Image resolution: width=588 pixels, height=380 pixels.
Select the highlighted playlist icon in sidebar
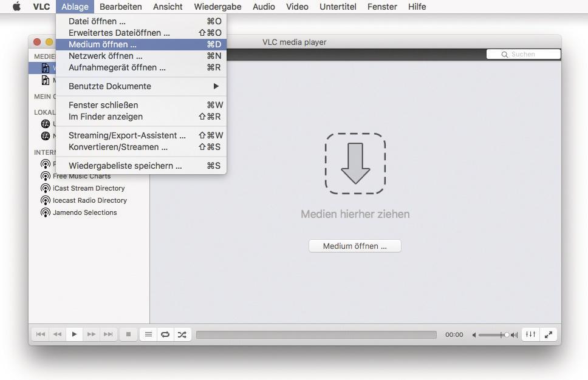coord(46,68)
